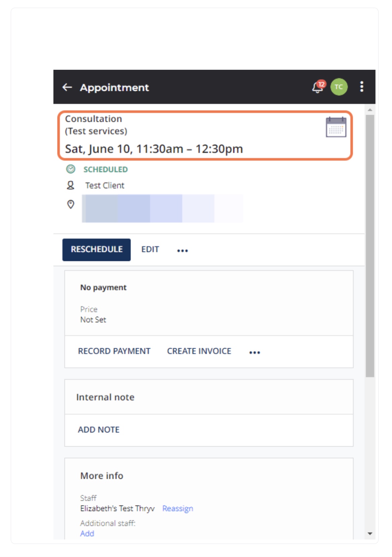The height and width of the screenshot is (557, 392).
Task: Click the person icon beside Test Client
Action: (70, 185)
